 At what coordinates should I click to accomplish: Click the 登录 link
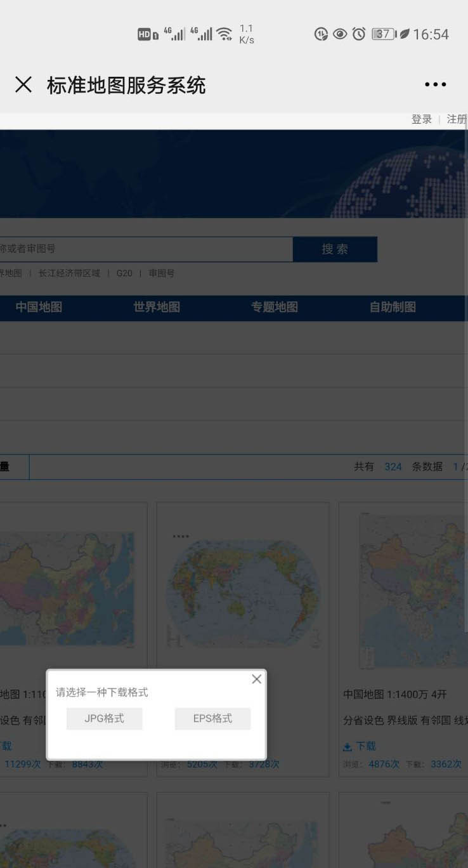pos(422,119)
